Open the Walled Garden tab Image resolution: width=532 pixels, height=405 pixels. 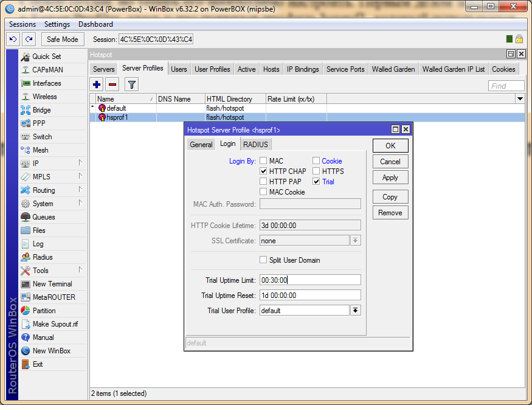click(393, 69)
